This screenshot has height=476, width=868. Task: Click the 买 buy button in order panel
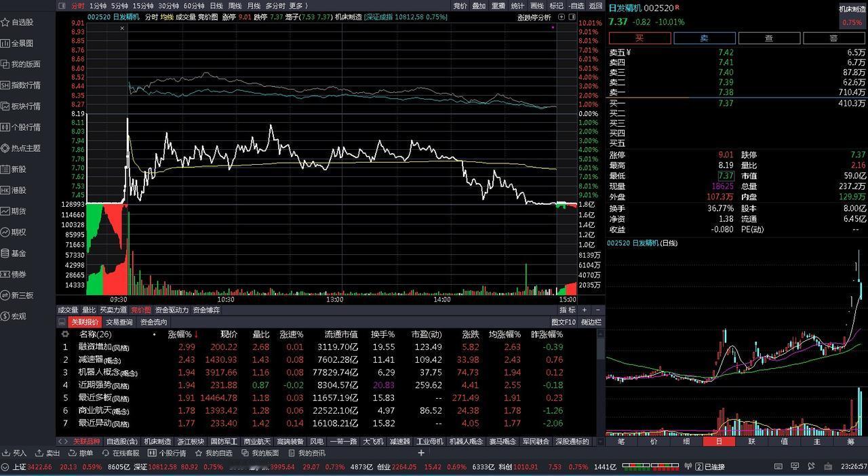pos(639,38)
